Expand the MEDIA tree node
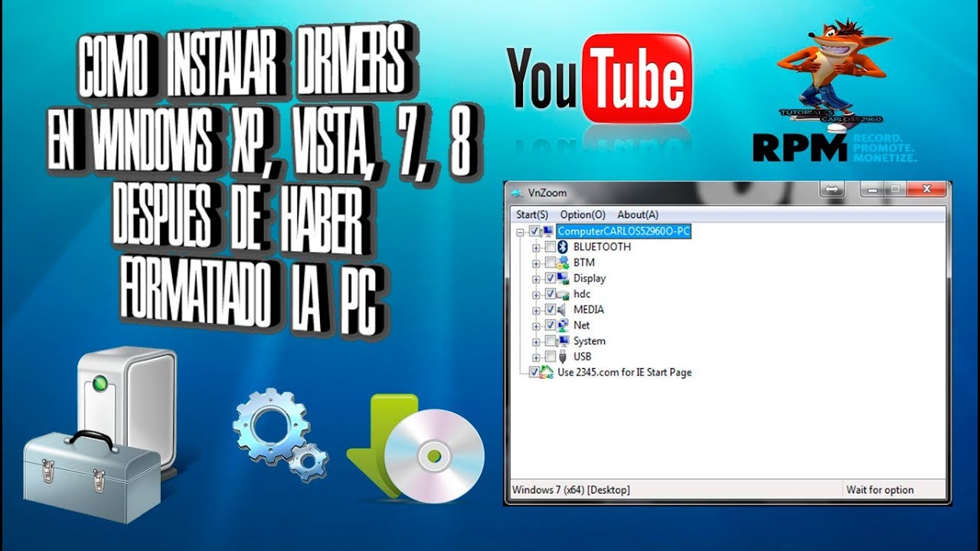Viewport: 980px width, 551px height. [536, 310]
